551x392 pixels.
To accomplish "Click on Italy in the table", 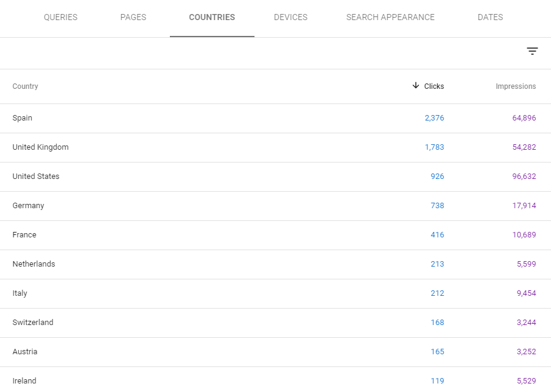I will pos(20,293).
